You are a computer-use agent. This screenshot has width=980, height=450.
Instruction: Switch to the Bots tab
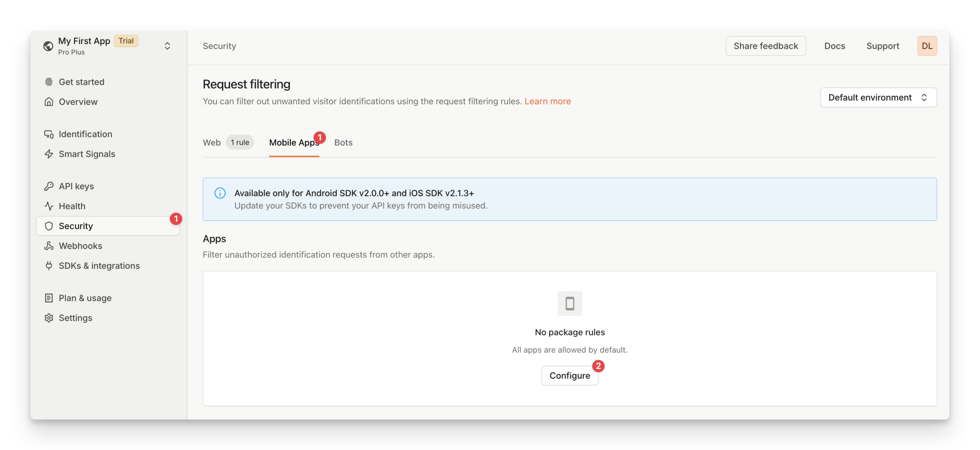click(x=343, y=143)
